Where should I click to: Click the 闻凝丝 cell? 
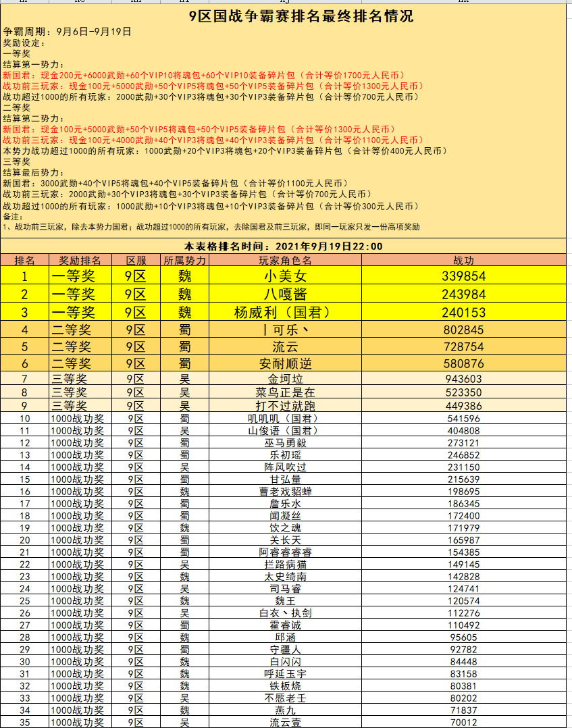[285, 515]
